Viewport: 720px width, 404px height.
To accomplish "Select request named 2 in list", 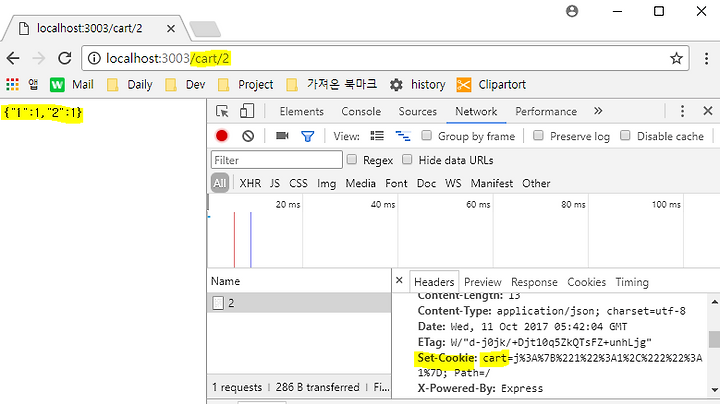I will 299,303.
